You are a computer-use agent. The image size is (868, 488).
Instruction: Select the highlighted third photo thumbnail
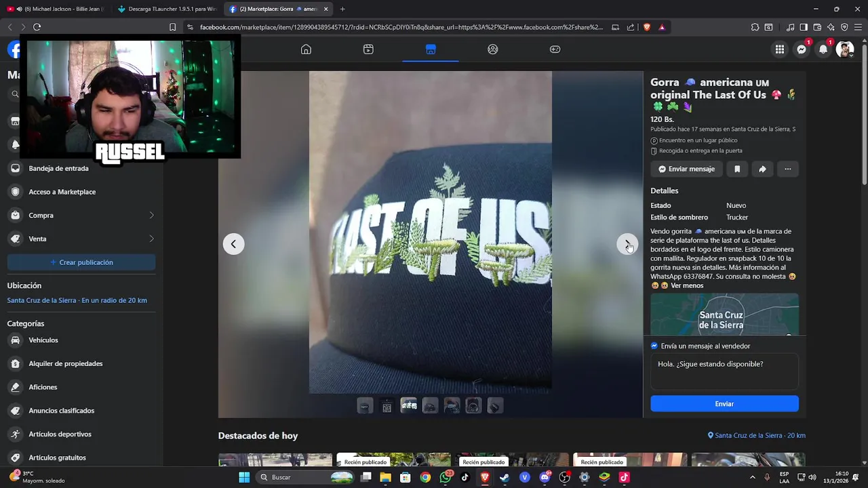[x=408, y=406]
